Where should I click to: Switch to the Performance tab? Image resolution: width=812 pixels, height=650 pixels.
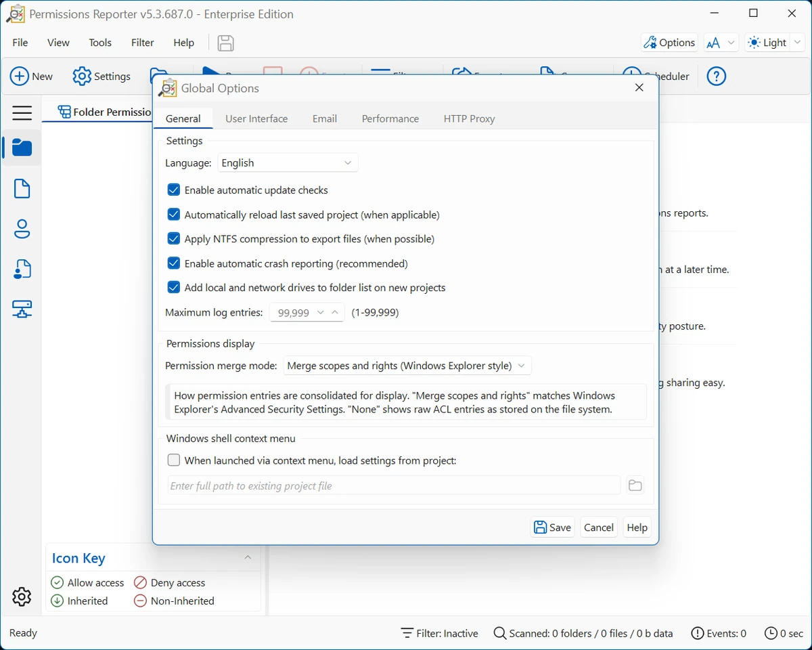tap(390, 118)
